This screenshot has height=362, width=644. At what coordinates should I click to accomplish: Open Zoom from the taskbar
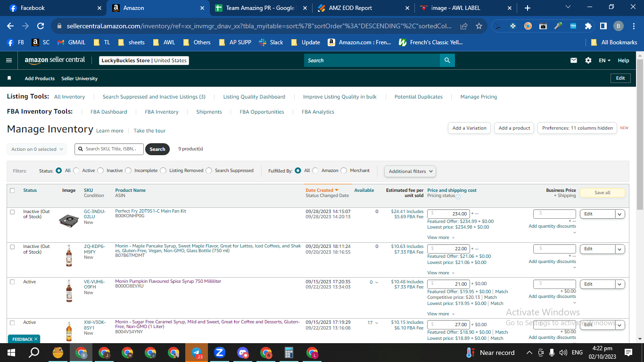click(219, 353)
